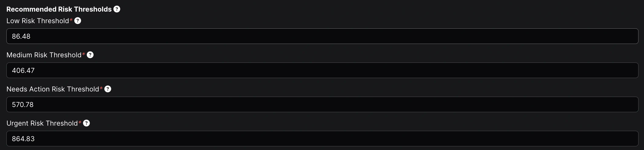The height and width of the screenshot is (150, 644).
Task: Click the "Recommended Risk Thresholds" heading text
Action: 59,9
